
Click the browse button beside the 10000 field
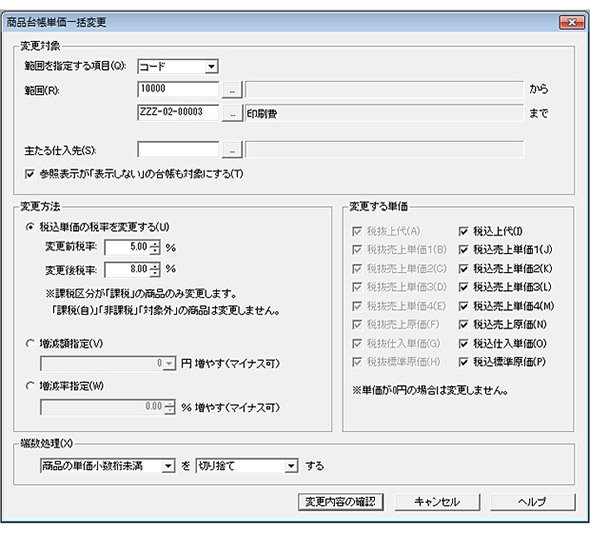click(x=232, y=90)
